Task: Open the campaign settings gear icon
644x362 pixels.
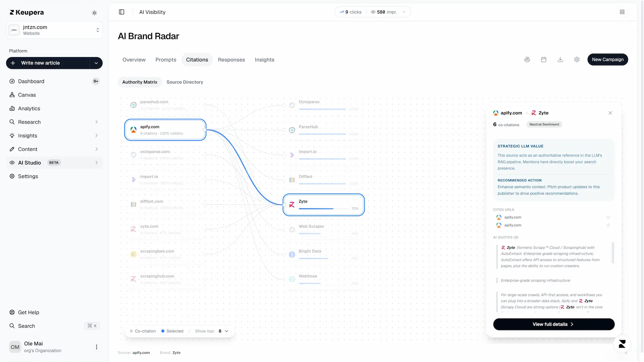Action: 577,60
